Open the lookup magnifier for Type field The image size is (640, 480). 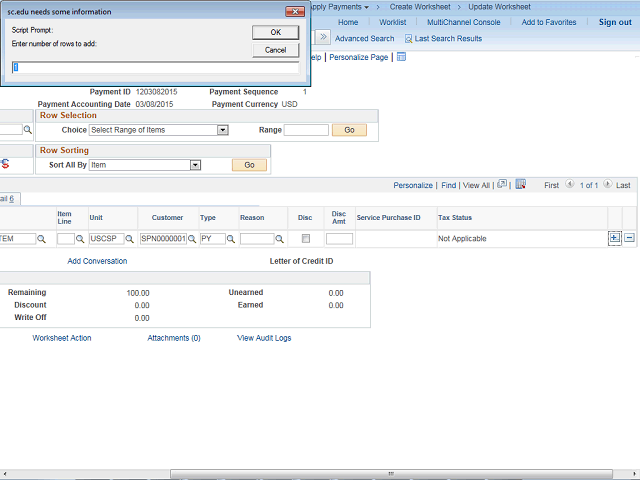pyautogui.click(x=231, y=239)
